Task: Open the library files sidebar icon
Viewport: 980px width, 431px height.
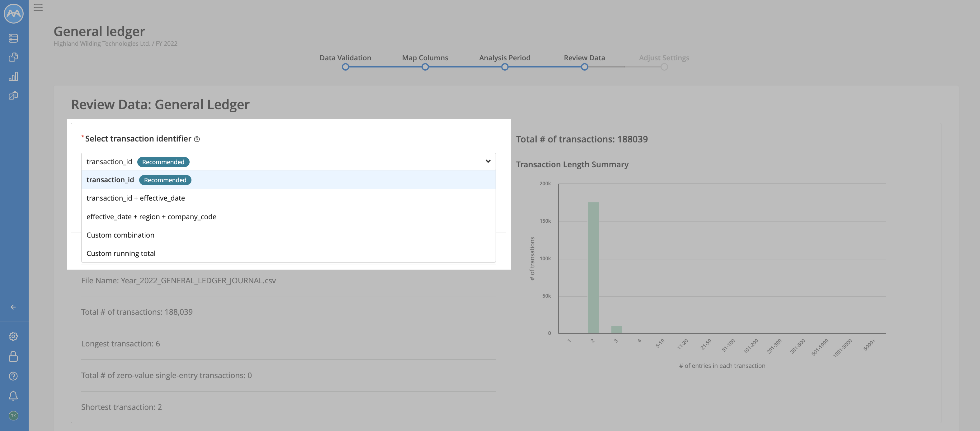Action: tap(13, 57)
